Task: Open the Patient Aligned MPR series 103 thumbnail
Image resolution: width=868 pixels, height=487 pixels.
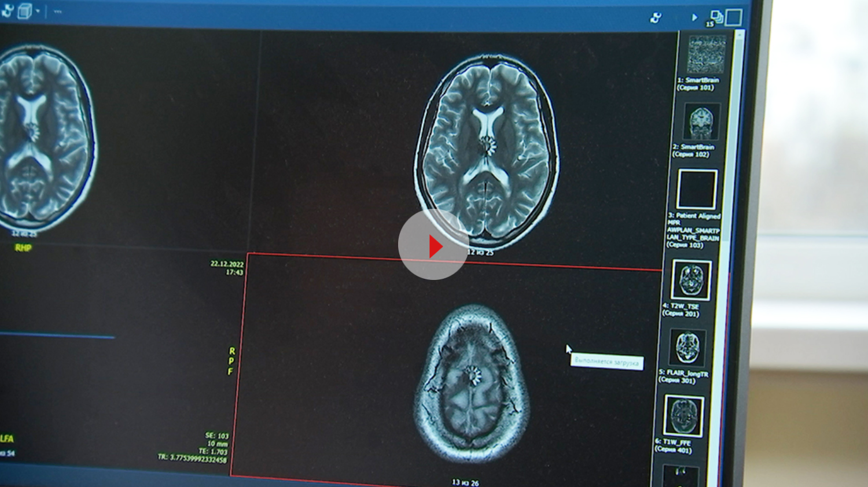Action: 697,190
